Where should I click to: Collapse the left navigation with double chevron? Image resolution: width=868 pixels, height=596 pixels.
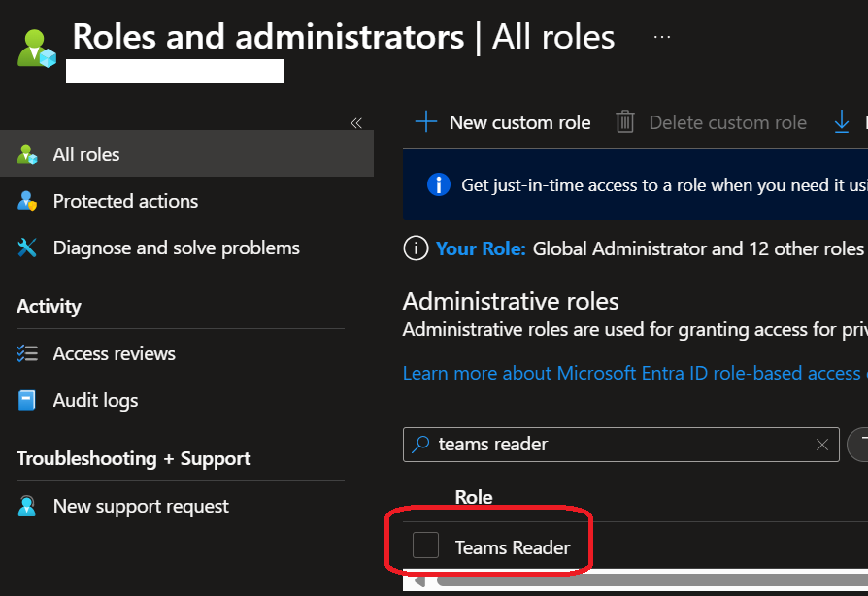coord(355,123)
